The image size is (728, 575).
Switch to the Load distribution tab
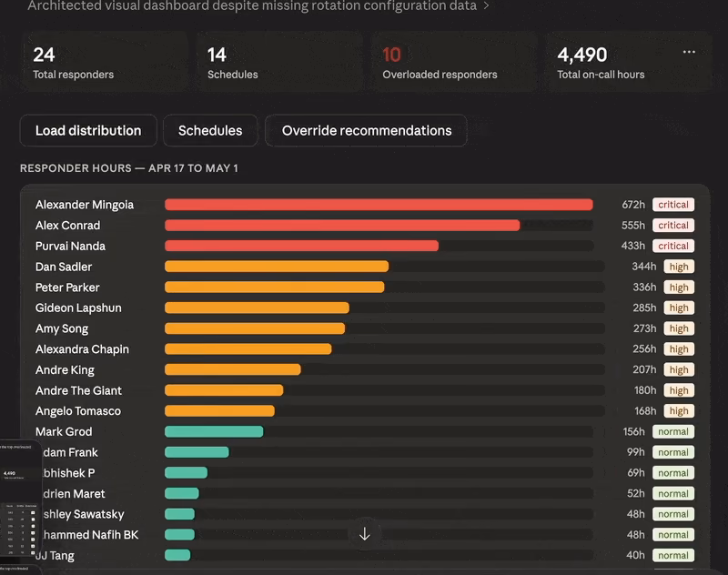click(88, 130)
